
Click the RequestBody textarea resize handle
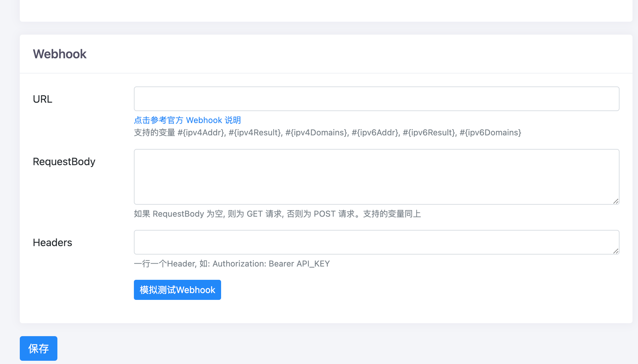(616, 201)
